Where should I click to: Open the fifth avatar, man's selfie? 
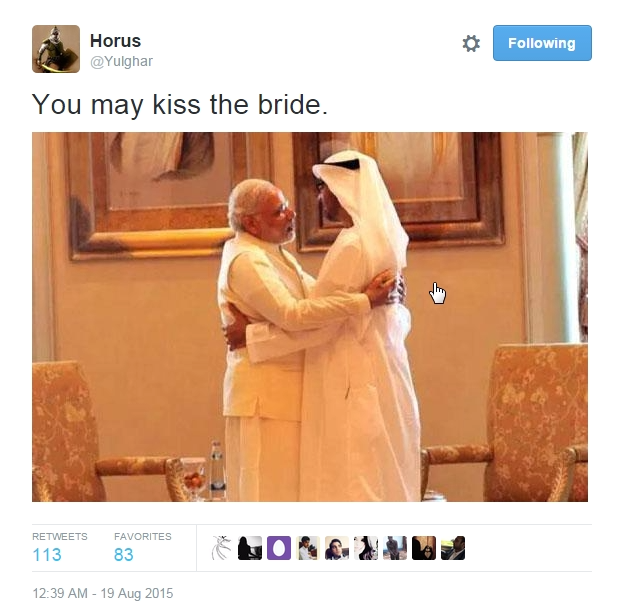[337, 548]
